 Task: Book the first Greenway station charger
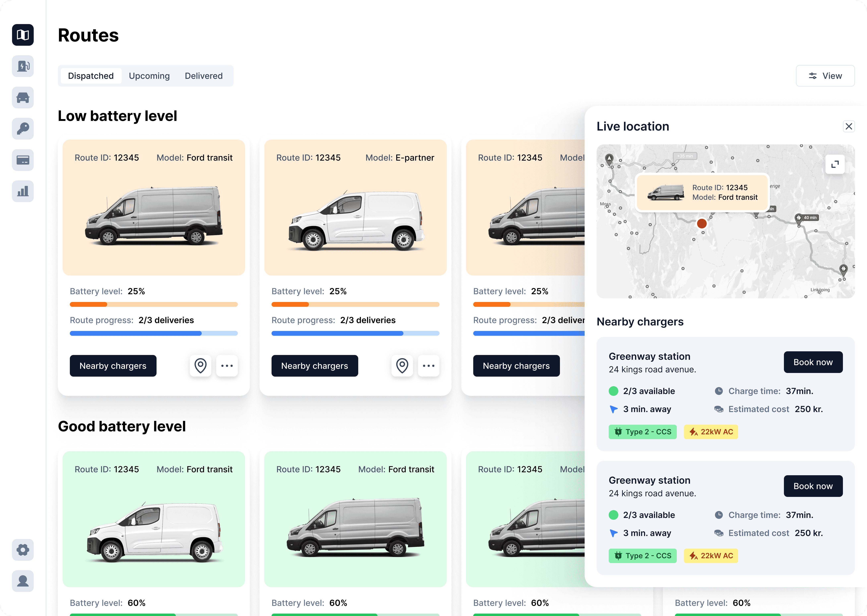(813, 362)
